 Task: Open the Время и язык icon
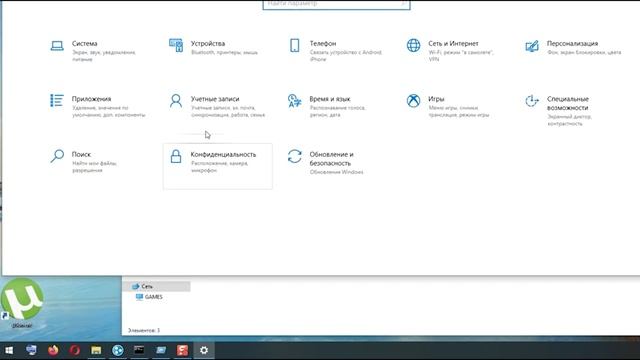click(294, 101)
